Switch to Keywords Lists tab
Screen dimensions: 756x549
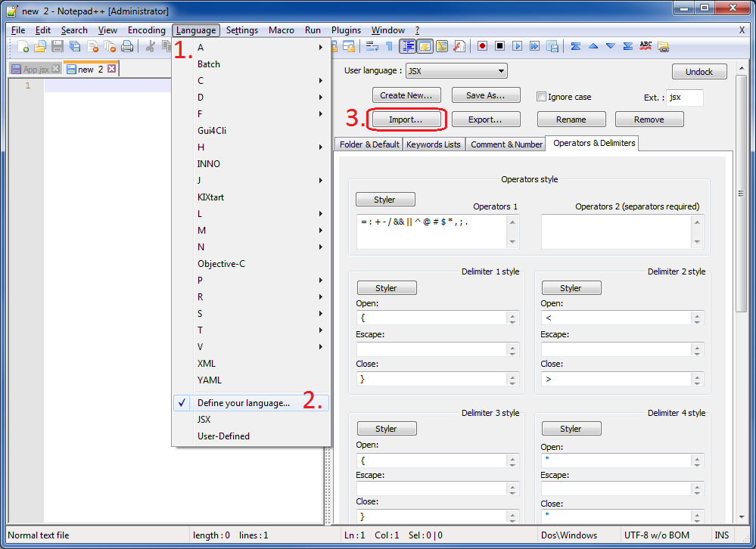tap(434, 144)
